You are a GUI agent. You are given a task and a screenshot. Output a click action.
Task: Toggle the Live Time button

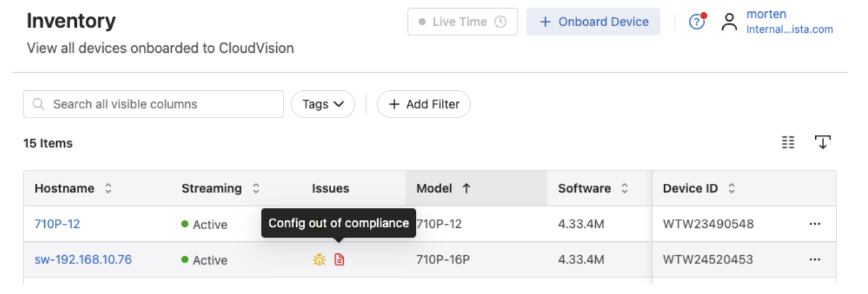[462, 22]
